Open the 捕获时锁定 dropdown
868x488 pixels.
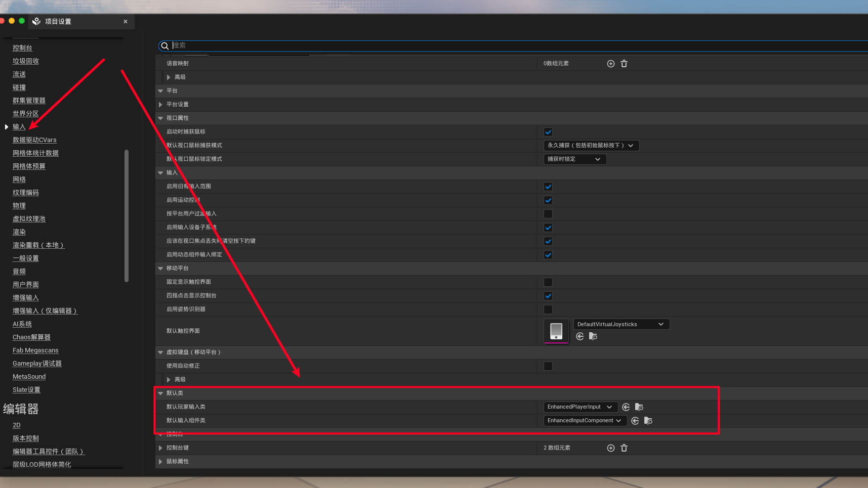click(574, 159)
